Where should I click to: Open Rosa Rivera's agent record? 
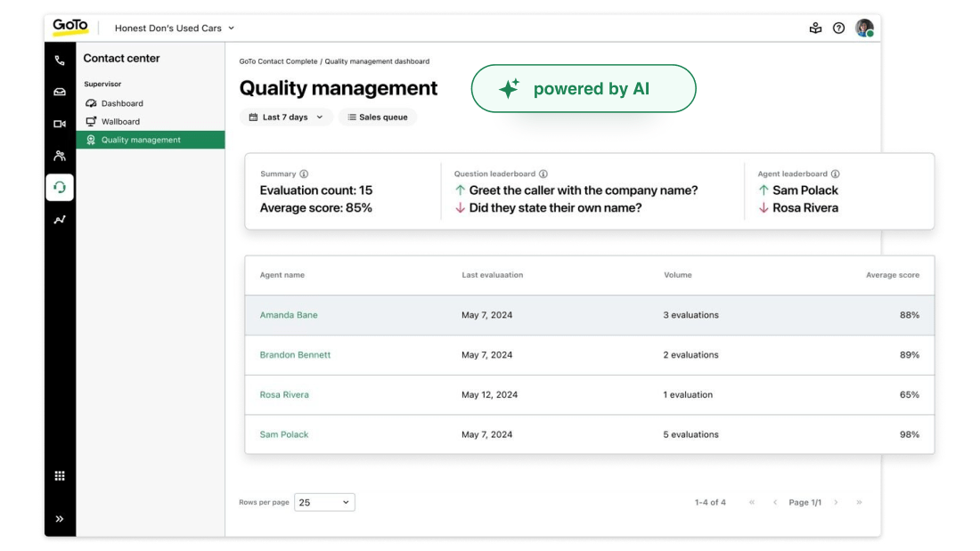point(284,394)
